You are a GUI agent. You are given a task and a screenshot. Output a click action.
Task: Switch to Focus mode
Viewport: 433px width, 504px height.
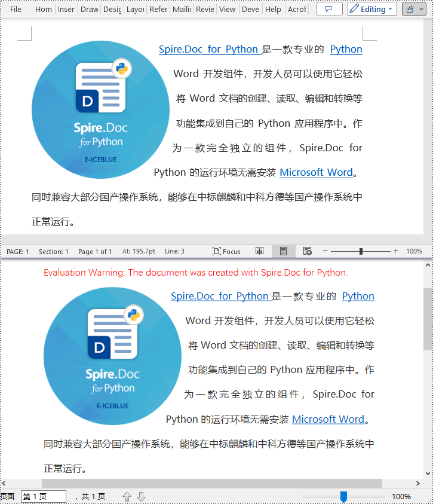click(226, 251)
